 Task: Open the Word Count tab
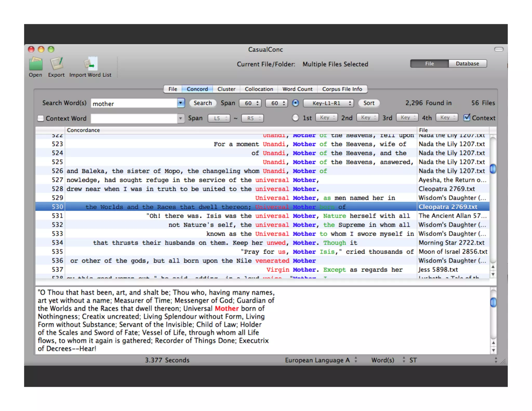[x=297, y=89]
